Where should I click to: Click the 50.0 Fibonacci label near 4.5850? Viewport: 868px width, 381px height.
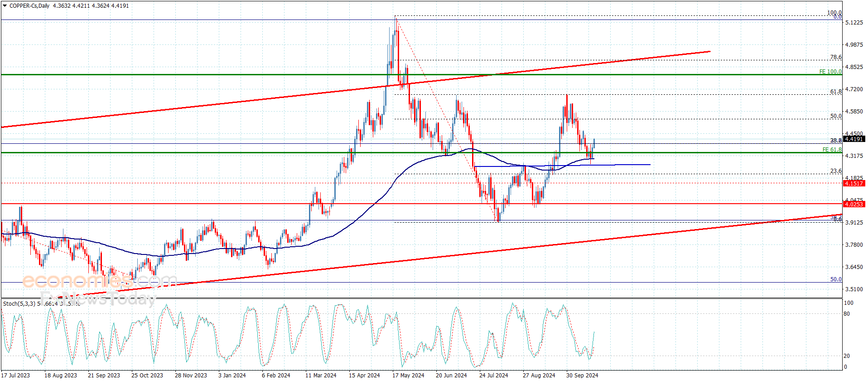836,116
